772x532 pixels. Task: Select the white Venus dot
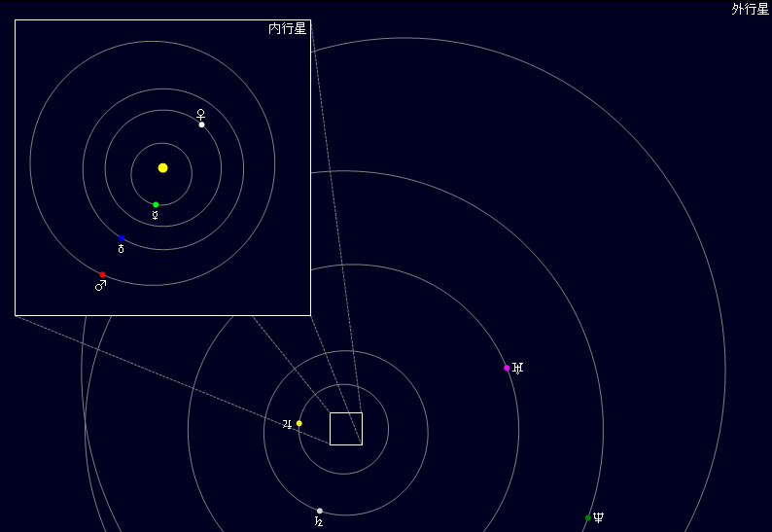tap(202, 124)
